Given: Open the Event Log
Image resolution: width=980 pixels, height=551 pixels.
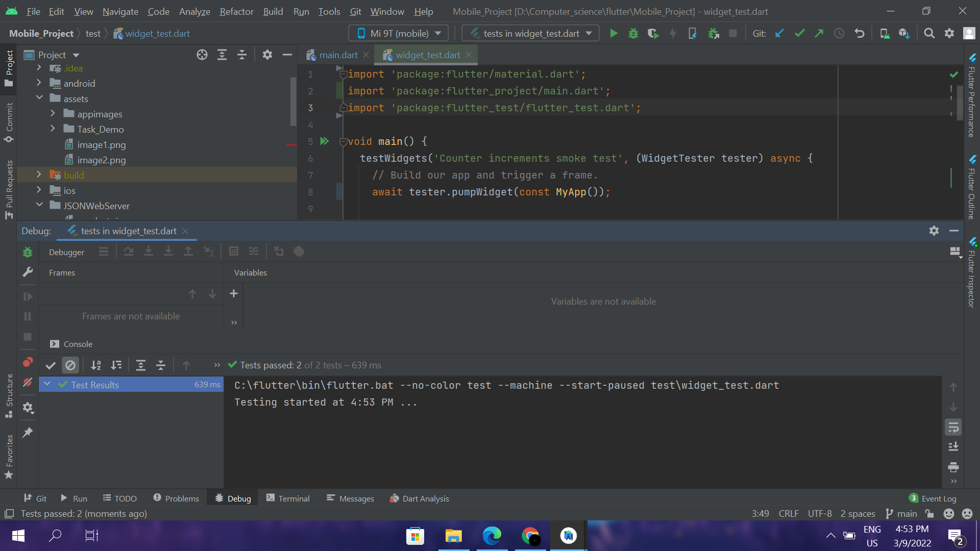Looking at the screenshot, I should 933,498.
